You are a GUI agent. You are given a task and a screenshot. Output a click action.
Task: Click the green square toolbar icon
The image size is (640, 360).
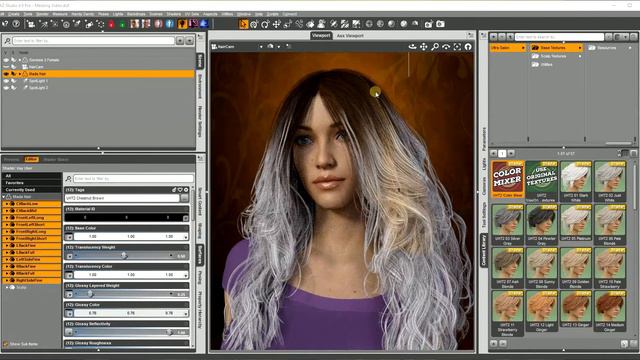pos(122,24)
